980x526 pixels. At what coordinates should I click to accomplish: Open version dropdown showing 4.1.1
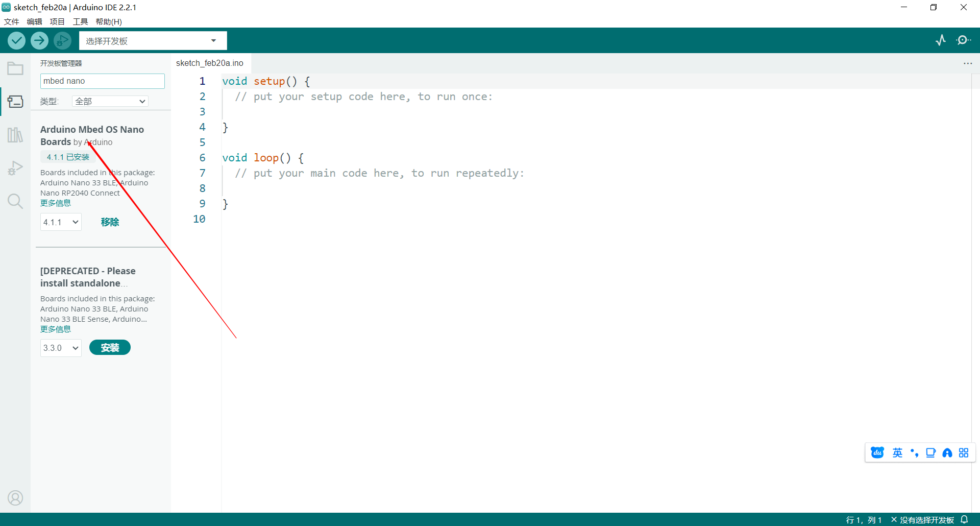click(61, 222)
